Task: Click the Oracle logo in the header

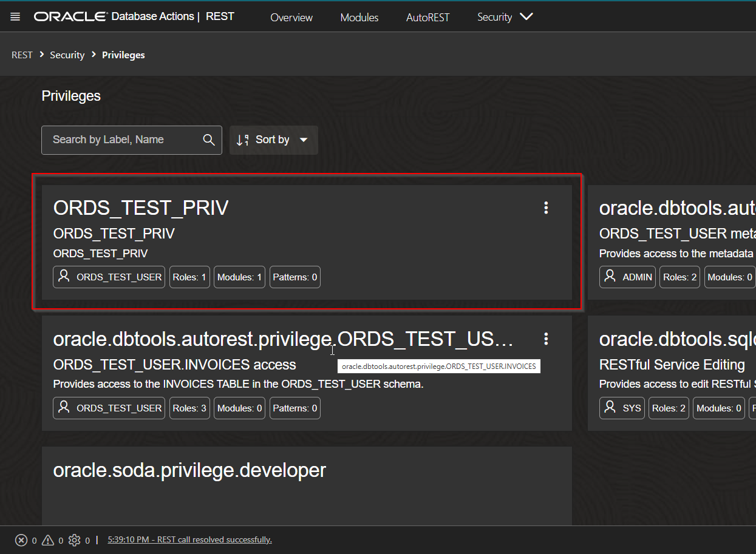Action: tap(70, 16)
